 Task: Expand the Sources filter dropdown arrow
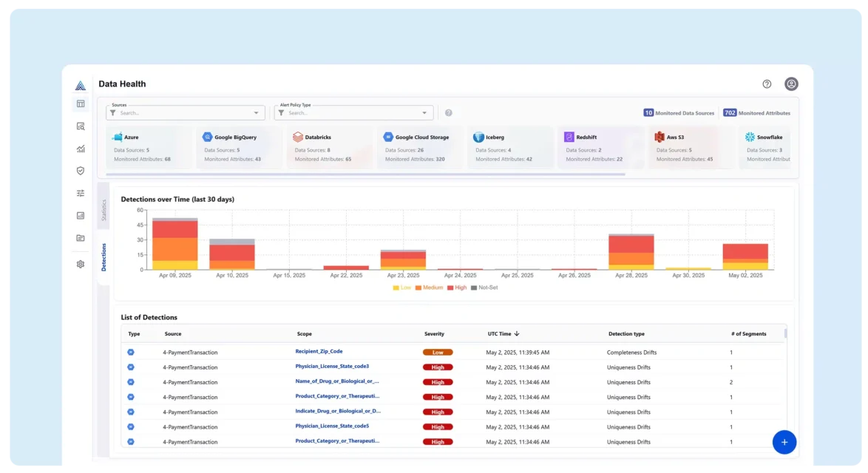[x=257, y=113]
